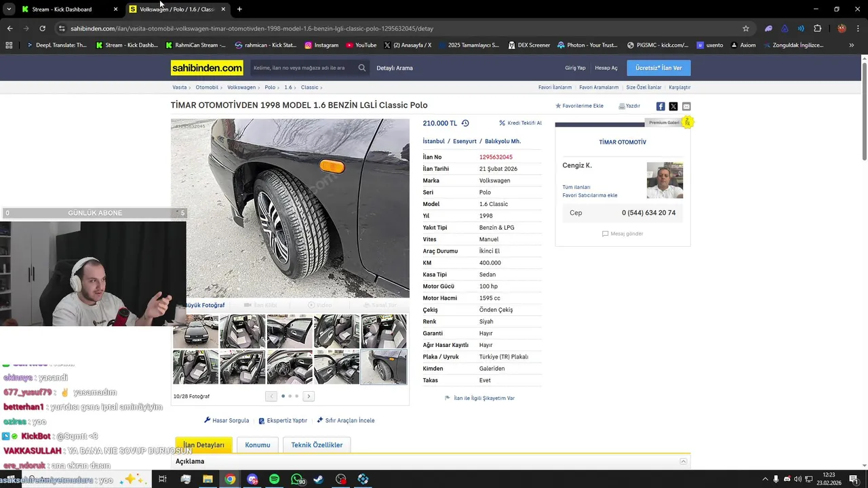868x488 pixels.
Task: Click the Hesap Aç link
Action: click(x=606, y=68)
